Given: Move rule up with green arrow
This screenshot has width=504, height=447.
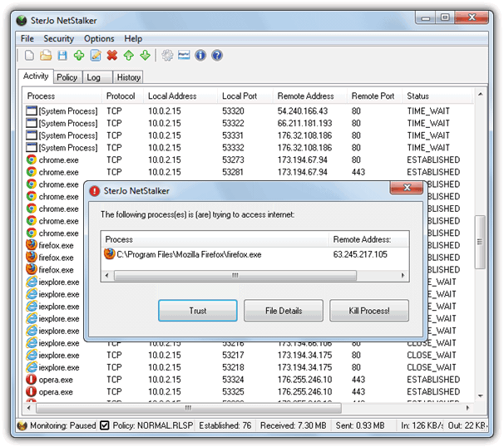Looking at the screenshot, I should 129,55.
